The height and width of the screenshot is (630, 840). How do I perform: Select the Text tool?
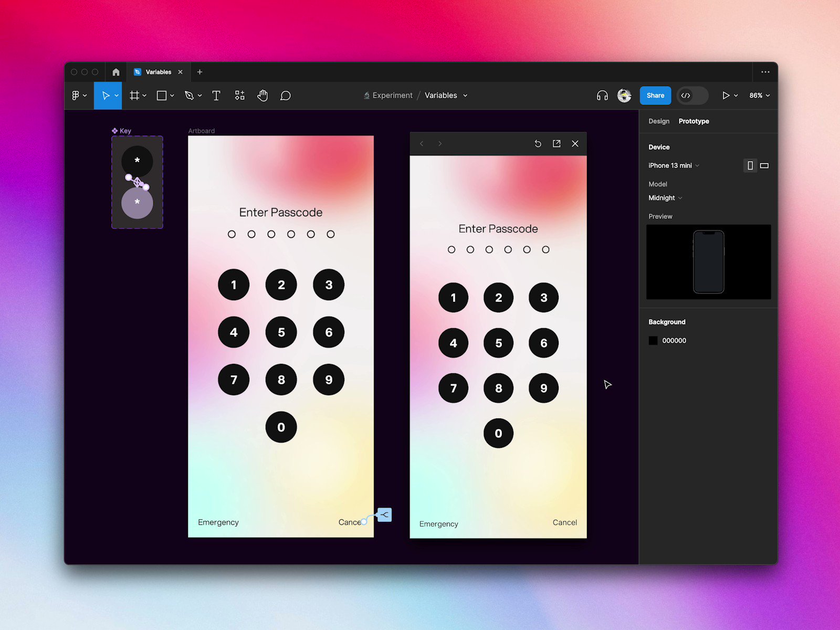pyautogui.click(x=216, y=95)
